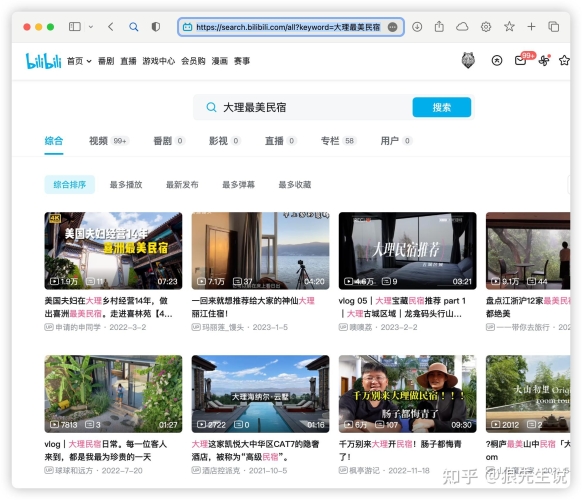The width and height of the screenshot is (582, 500).
Task: Open 漫画 in the top navigation
Action: 220,61
